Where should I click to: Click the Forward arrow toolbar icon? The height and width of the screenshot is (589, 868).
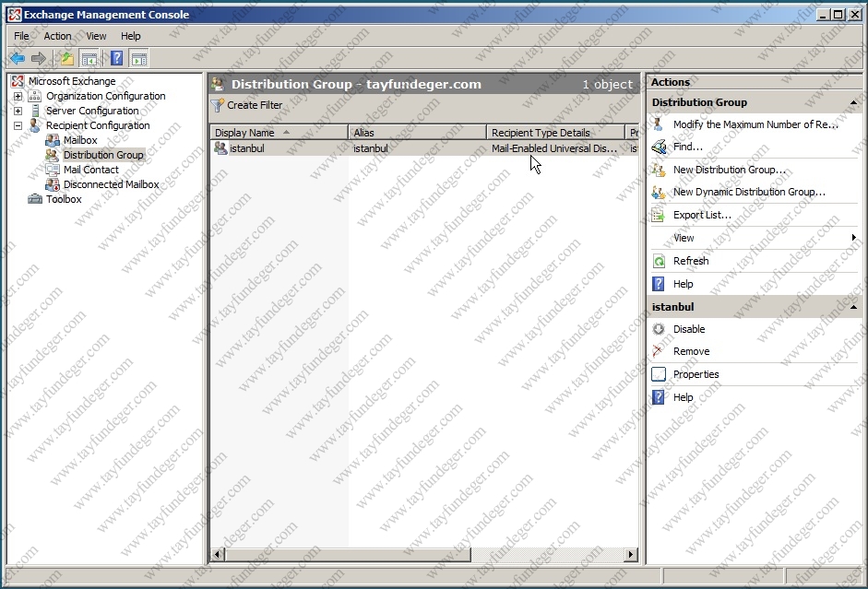(x=39, y=58)
